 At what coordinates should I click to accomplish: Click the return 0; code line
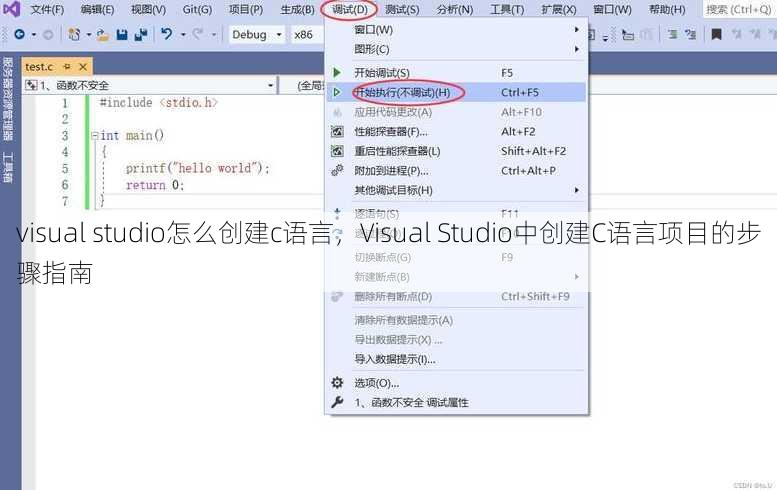[155, 185]
